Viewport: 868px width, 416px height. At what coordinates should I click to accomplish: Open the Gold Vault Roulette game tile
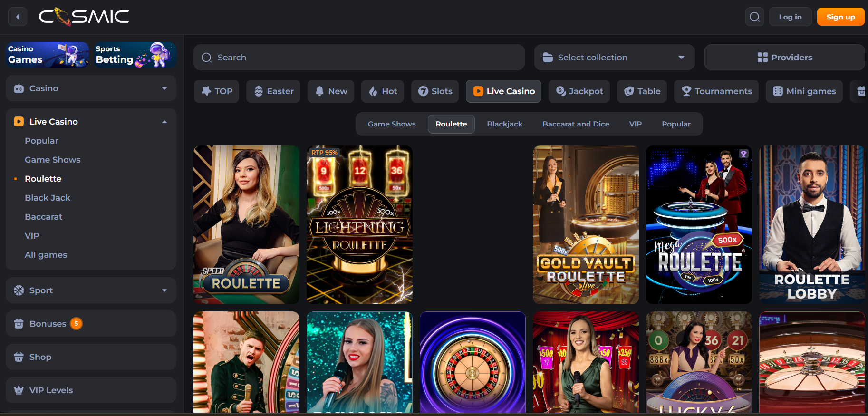pos(586,225)
